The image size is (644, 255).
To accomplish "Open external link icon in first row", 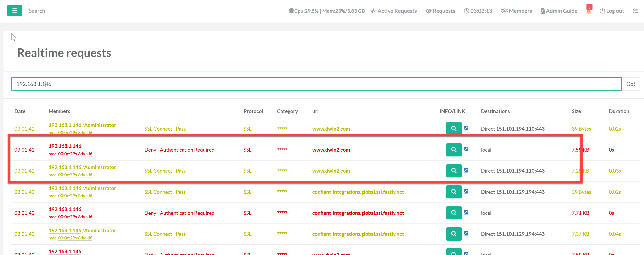I will [x=466, y=128].
